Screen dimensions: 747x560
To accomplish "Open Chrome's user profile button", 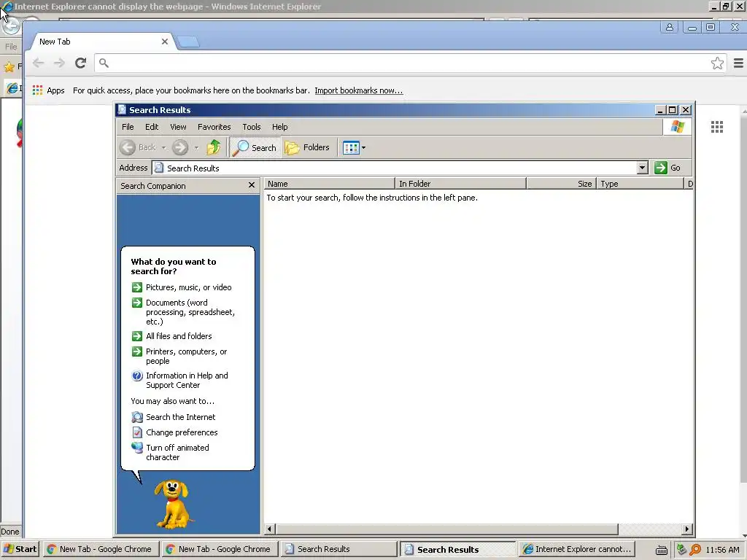I will [x=670, y=27].
